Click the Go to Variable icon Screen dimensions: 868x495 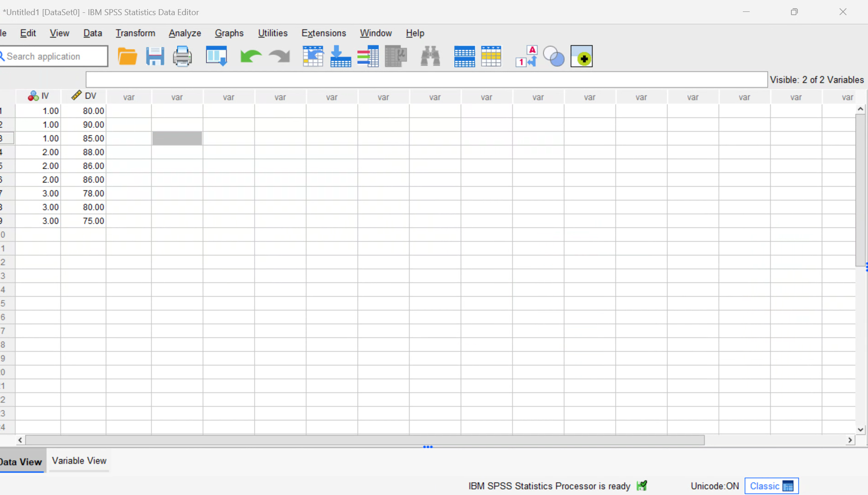341,56
